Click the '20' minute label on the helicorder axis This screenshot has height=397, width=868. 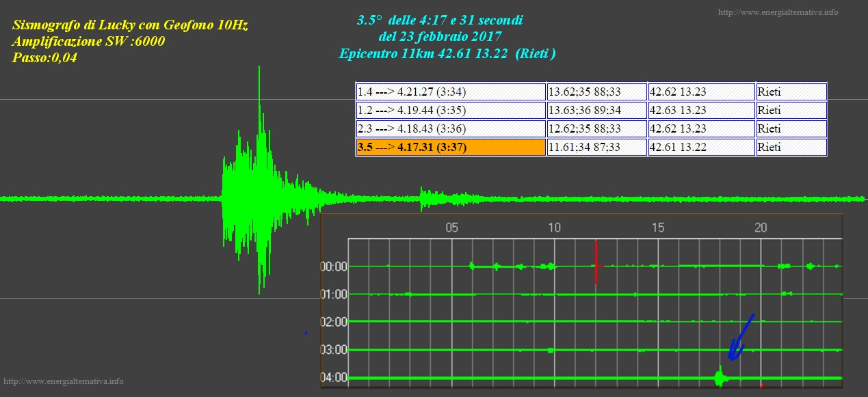pyautogui.click(x=762, y=228)
